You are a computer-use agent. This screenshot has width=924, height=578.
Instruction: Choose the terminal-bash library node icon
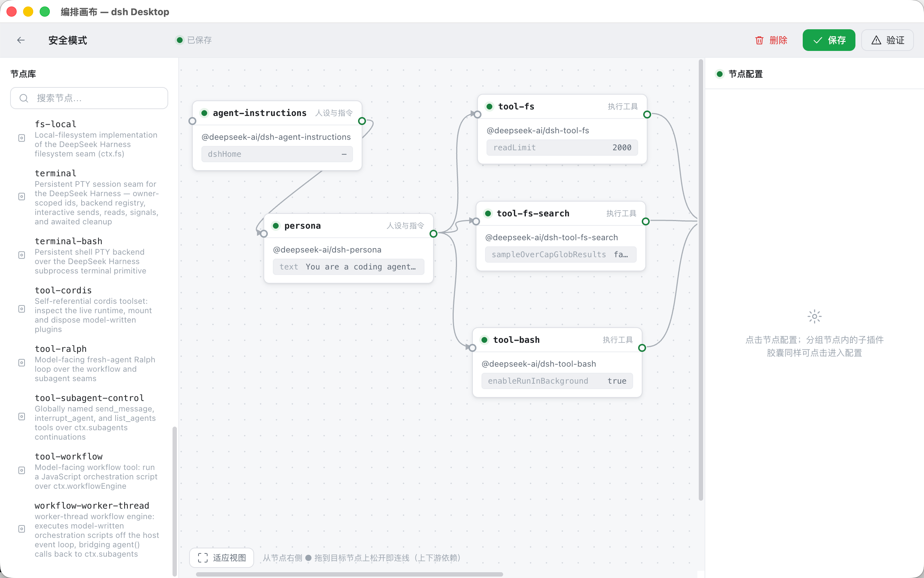coord(22,255)
